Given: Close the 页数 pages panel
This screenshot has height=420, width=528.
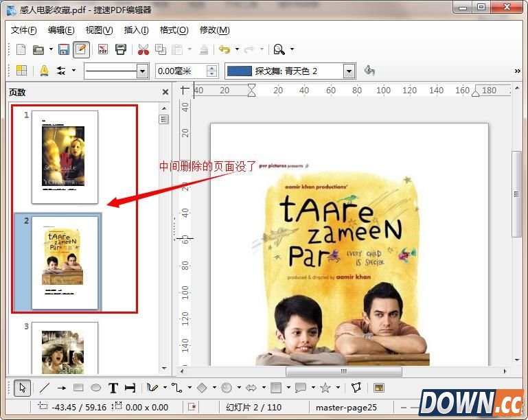Looking at the screenshot, I should point(165,92).
